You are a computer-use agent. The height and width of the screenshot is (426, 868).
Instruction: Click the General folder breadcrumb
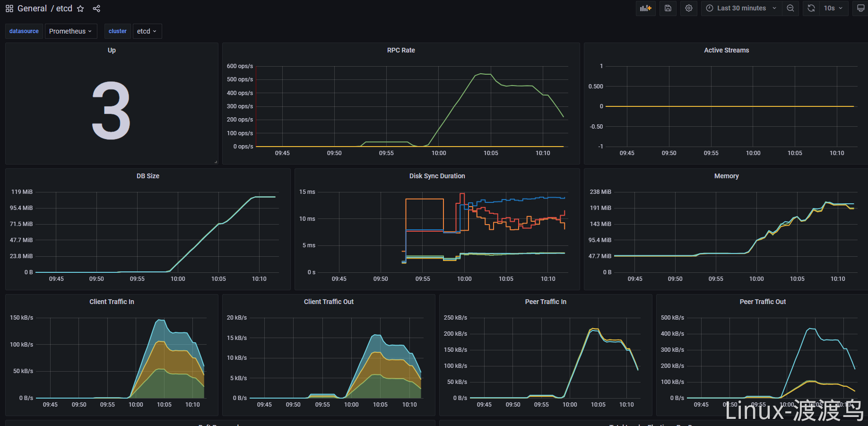click(x=32, y=9)
